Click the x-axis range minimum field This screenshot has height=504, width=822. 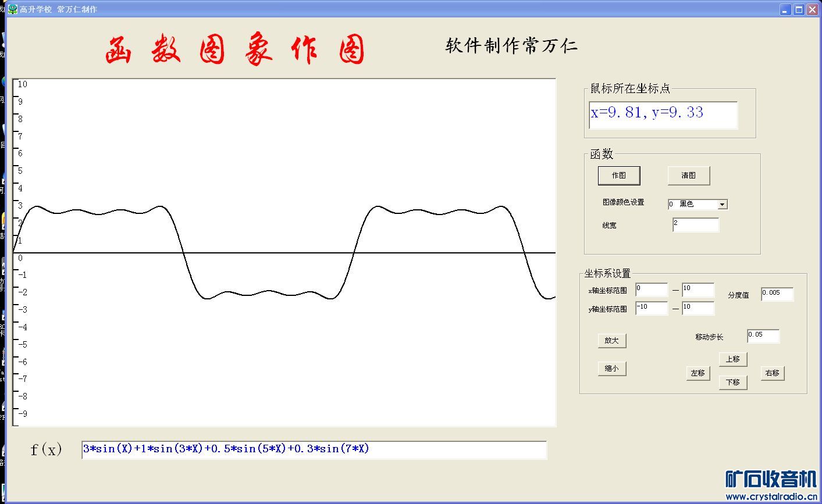coord(652,290)
